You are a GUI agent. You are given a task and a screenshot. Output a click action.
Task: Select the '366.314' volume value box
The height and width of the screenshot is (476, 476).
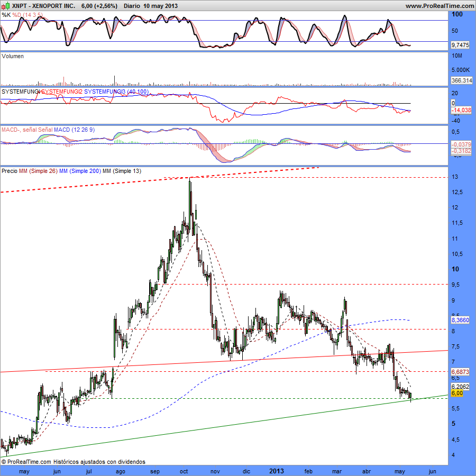[x=461, y=80]
